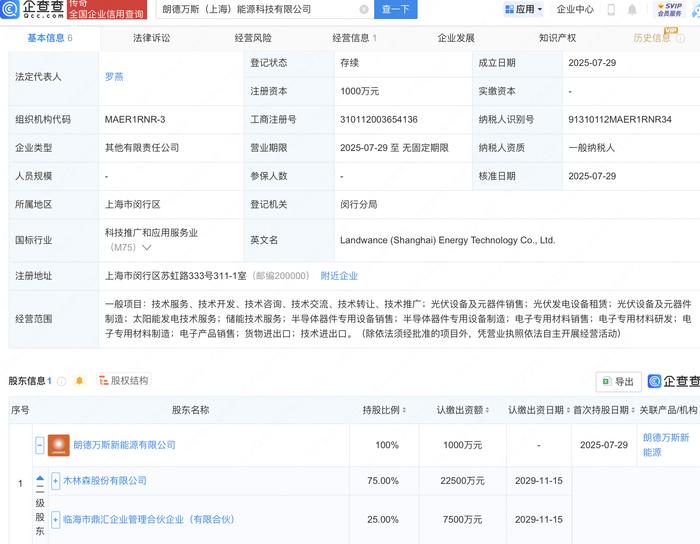Screen dimensions: 700x544
Task: Click the info icon beside 股东信息
Action: [x=62, y=381]
